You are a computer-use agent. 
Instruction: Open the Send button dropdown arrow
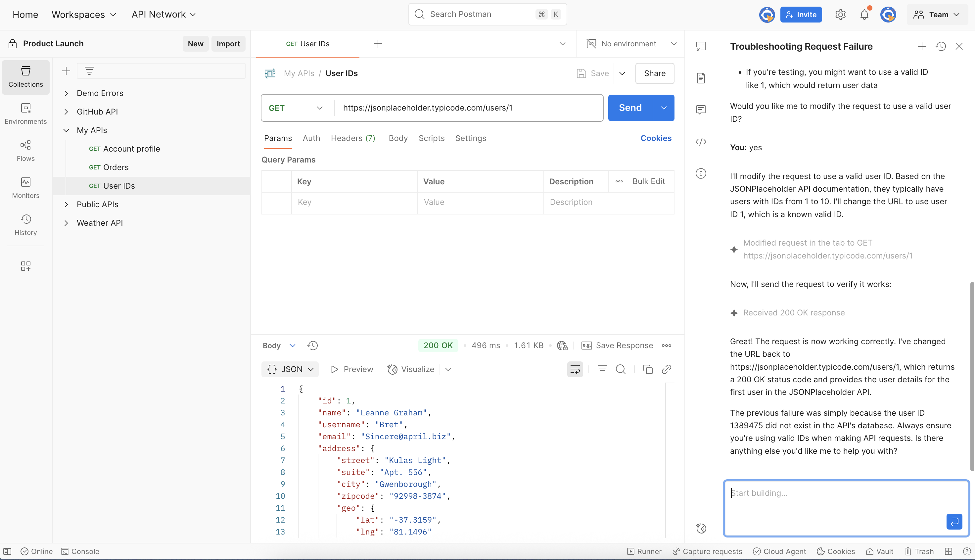pos(664,108)
